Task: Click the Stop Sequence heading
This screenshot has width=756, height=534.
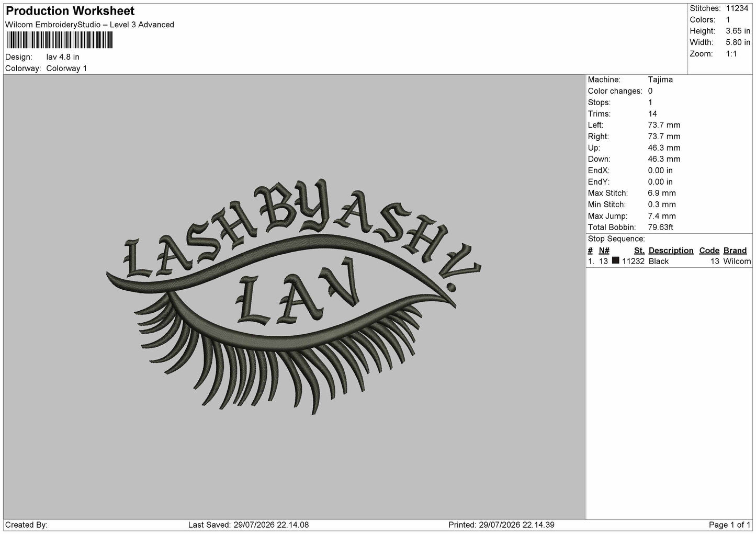Action: pos(616,239)
